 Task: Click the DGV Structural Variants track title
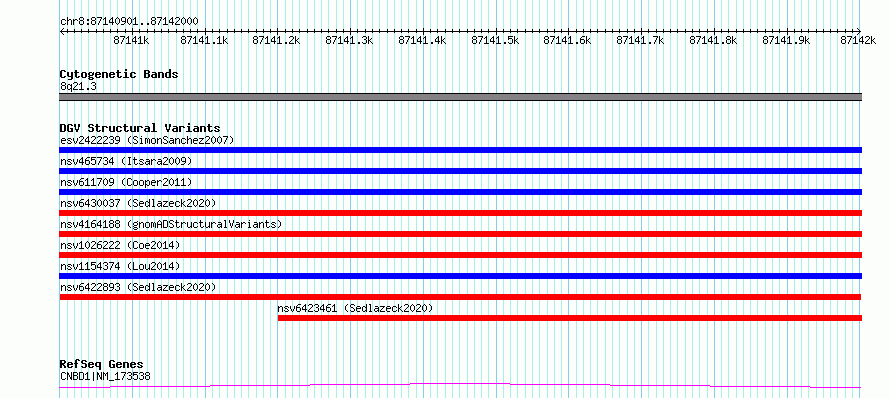pyautogui.click(x=140, y=128)
